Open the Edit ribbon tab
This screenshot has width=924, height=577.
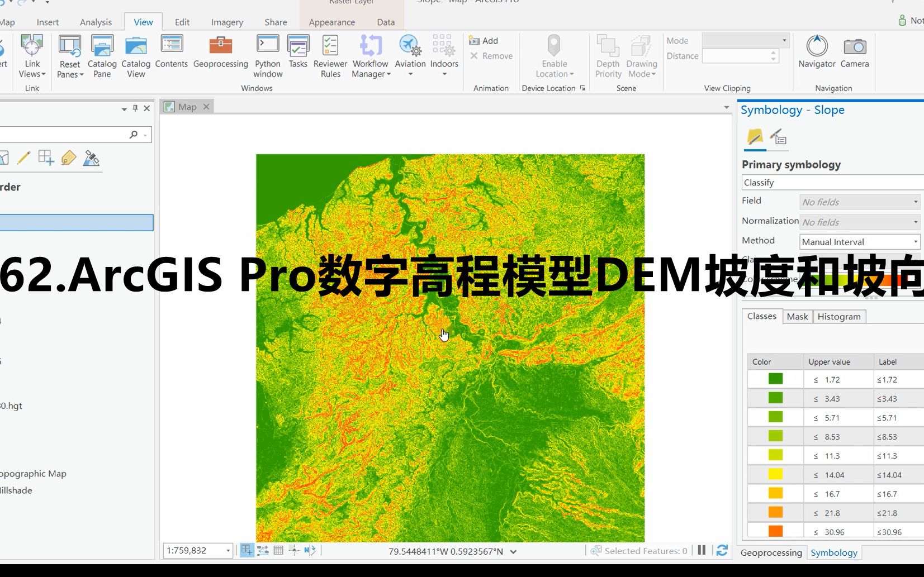182,22
